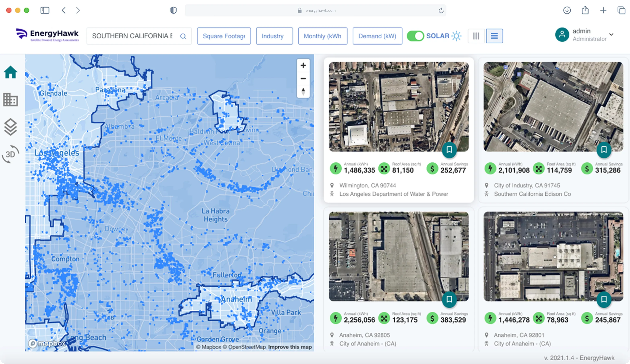Screen dimensions: 630x364
Task: Expand the admin user menu chevron
Action: point(611,34)
